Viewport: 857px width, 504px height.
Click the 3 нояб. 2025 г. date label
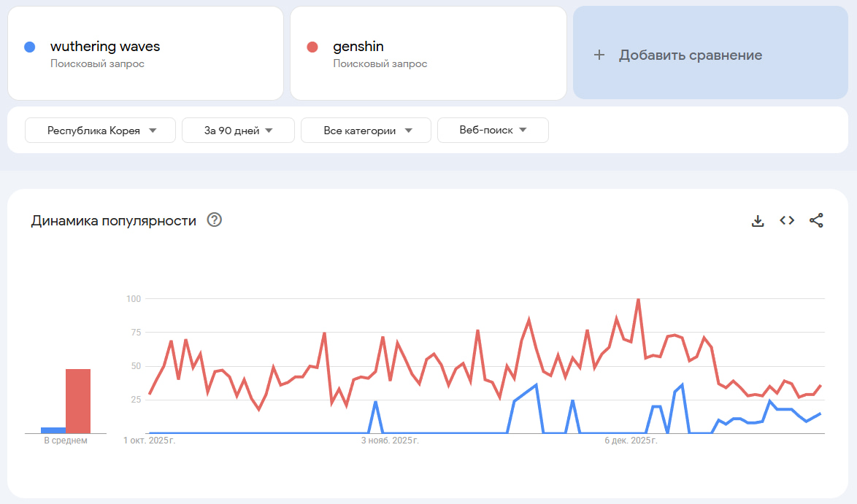pos(391,441)
